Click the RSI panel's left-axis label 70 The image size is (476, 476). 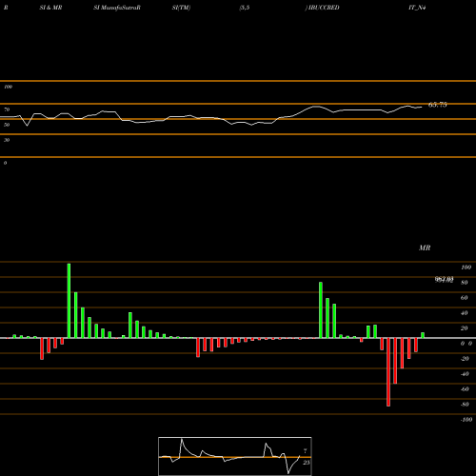7,109
